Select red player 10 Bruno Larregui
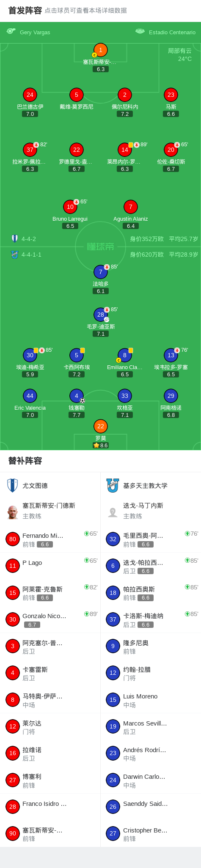The image size is (201, 868). coord(70,207)
